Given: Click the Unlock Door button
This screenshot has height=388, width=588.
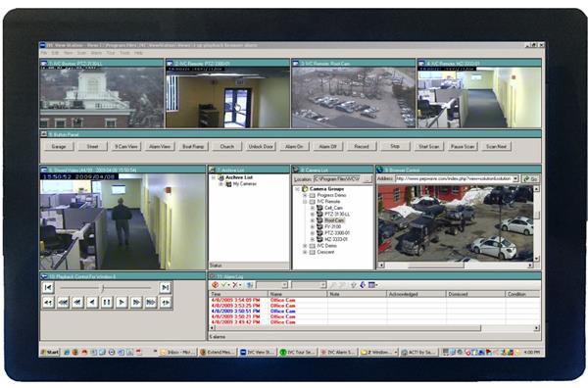Looking at the screenshot, I should pyautogui.click(x=261, y=147).
